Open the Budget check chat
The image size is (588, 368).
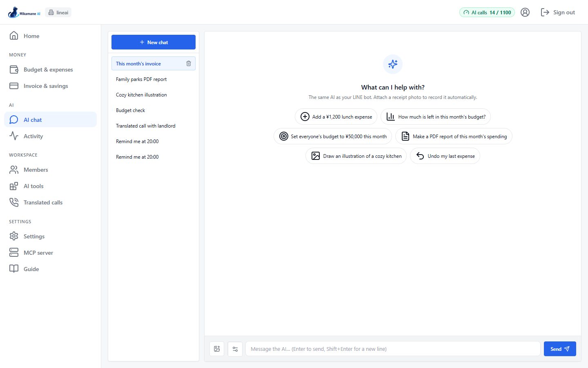click(154, 110)
